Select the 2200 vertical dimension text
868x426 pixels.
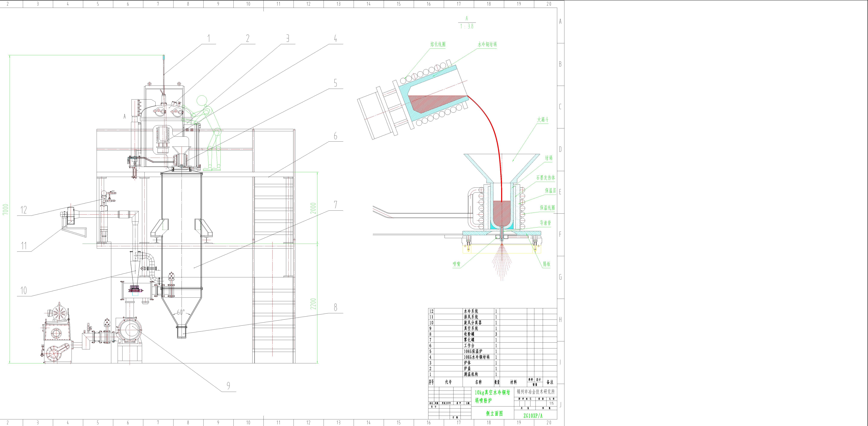tap(313, 304)
